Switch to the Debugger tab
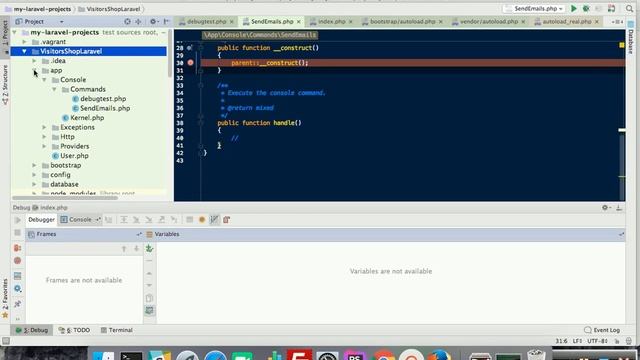Image resolution: width=640 pixels, height=360 pixels. click(41, 220)
